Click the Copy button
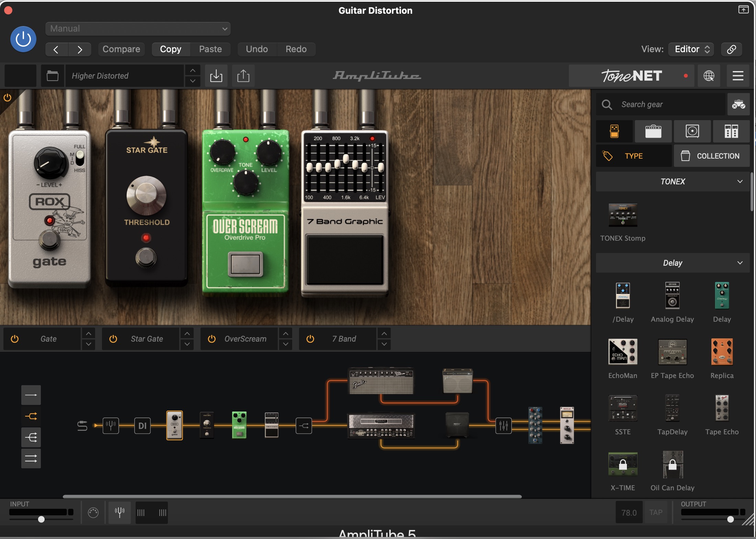Viewport: 756px width, 539px height. pyautogui.click(x=171, y=49)
